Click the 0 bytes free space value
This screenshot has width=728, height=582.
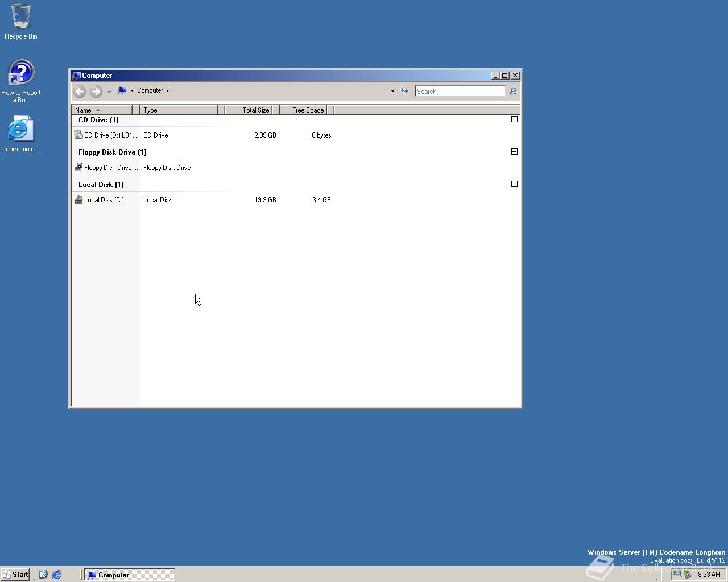(x=321, y=135)
